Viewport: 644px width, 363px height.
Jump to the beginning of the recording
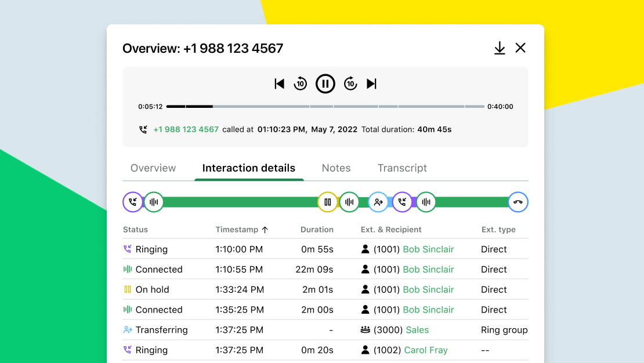(x=279, y=84)
